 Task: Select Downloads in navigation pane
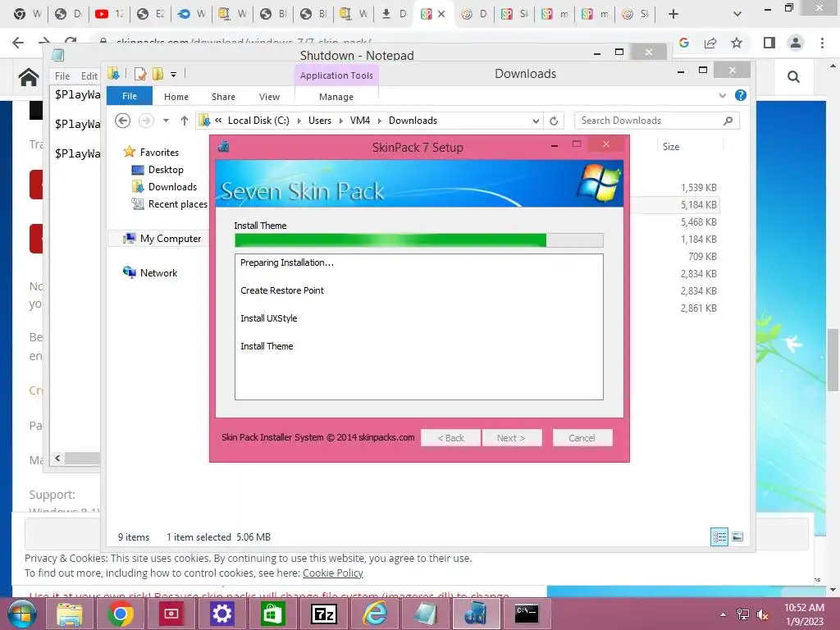pyautogui.click(x=172, y=186)
